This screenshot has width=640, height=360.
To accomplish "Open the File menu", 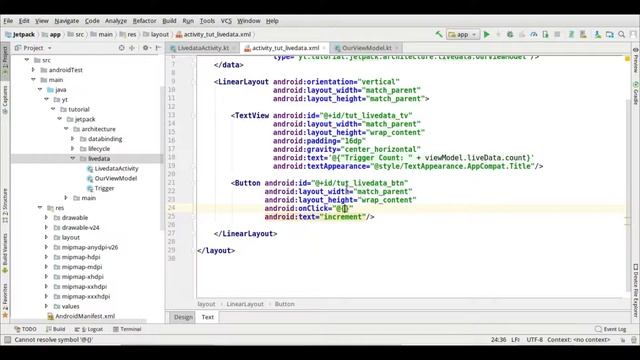I will (x=8, y=21).
